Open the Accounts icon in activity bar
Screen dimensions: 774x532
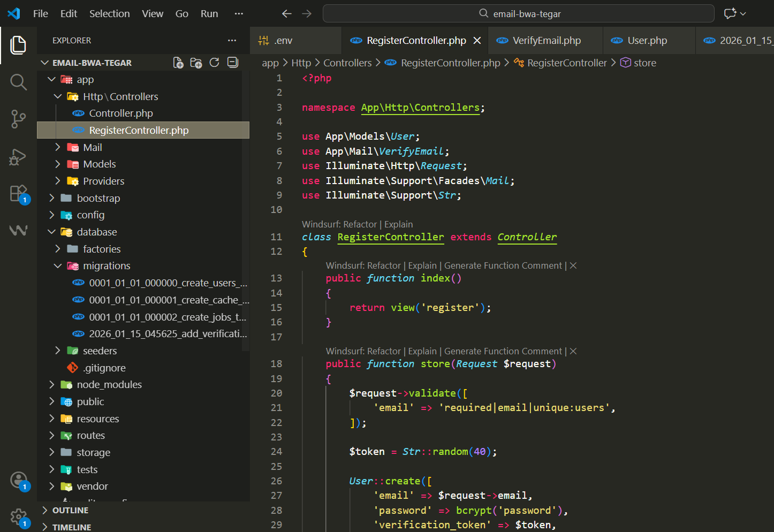18,480
